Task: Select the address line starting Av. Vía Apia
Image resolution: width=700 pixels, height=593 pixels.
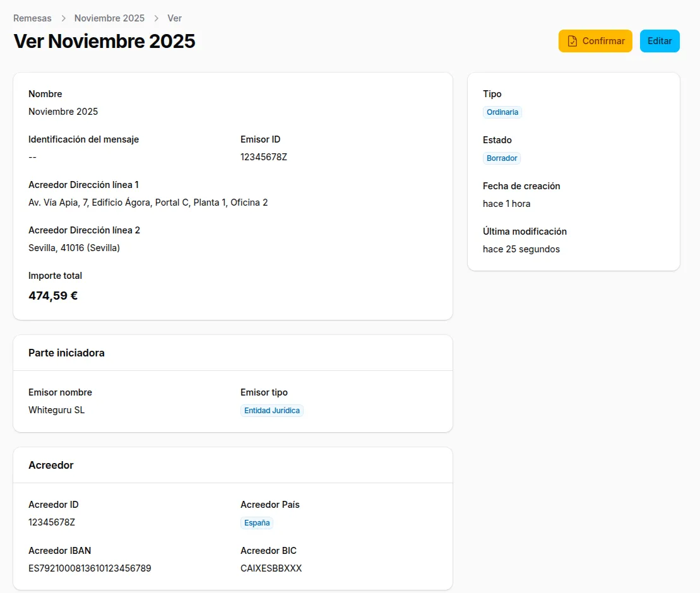Action: pyautogui.click(x=148, y=203)
